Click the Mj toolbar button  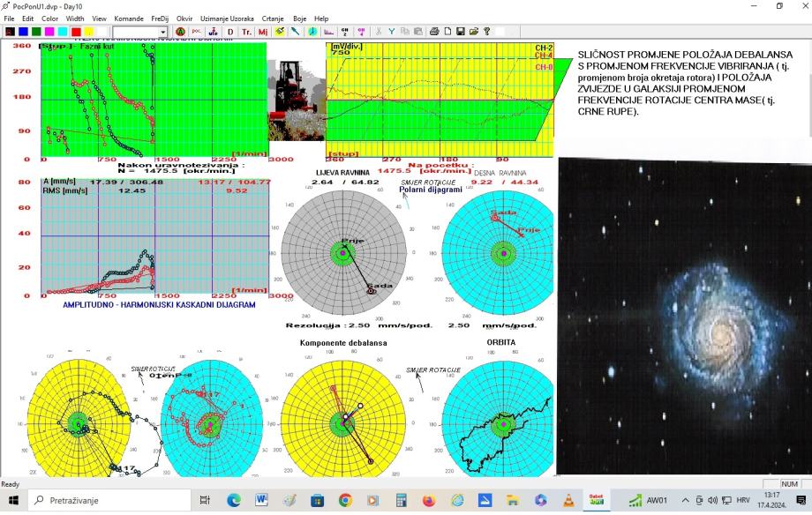point(263,32)
